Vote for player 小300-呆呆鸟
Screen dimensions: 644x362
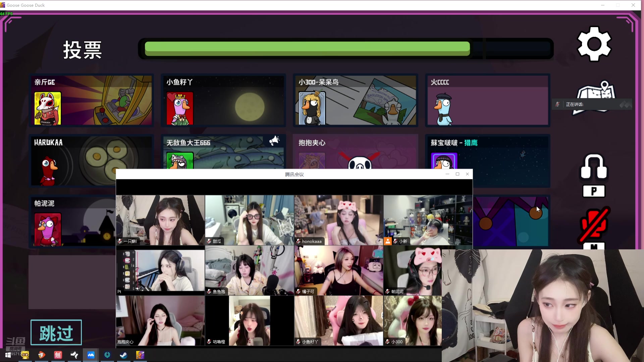coord(356,100)
